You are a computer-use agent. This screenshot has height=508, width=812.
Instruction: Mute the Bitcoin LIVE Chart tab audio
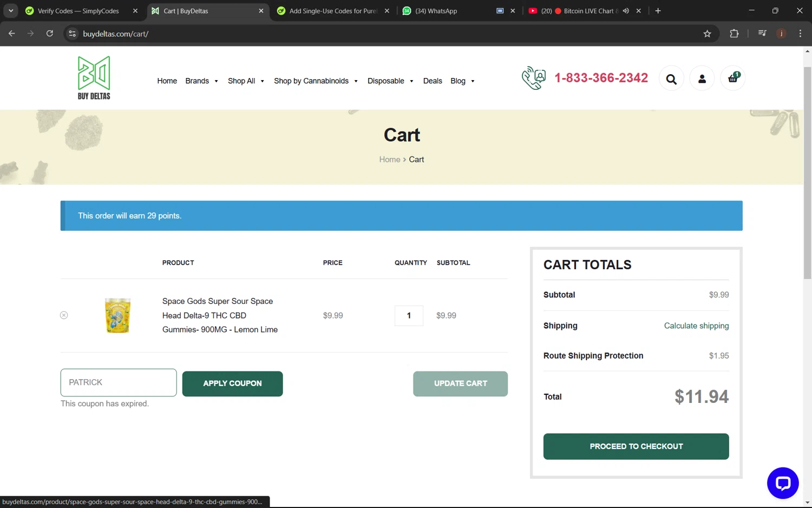[626, 11]
